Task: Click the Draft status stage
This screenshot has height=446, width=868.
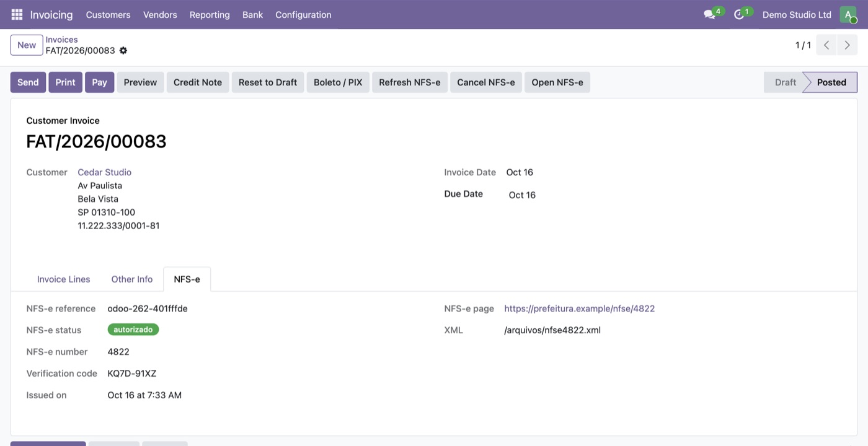Action: coord(785,82)
